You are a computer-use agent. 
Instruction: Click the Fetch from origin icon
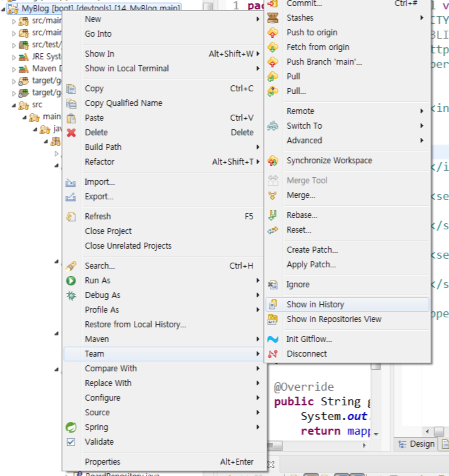(272, 47)
